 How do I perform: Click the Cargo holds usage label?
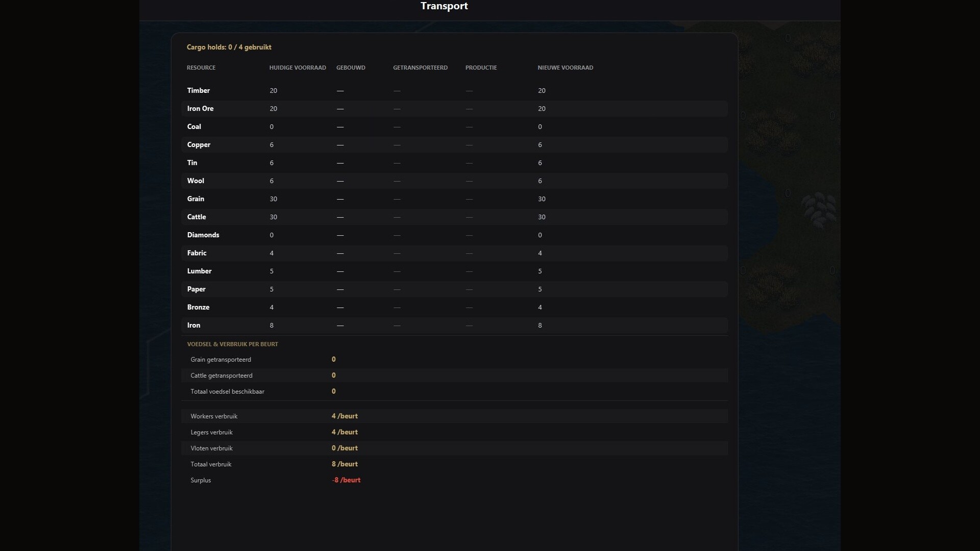229,47
